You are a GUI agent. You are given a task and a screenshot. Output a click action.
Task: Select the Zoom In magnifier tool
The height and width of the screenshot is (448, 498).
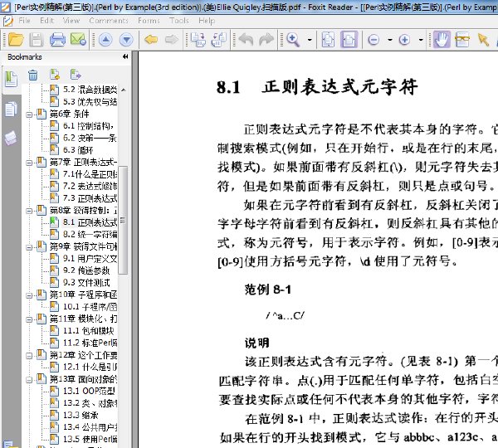[x=293, y=40]
